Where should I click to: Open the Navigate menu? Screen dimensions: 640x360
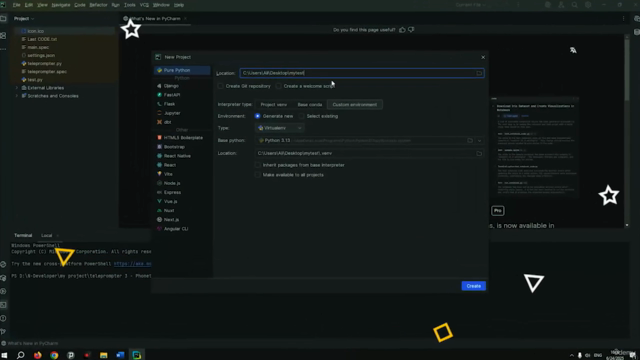(x=60, y=5)
